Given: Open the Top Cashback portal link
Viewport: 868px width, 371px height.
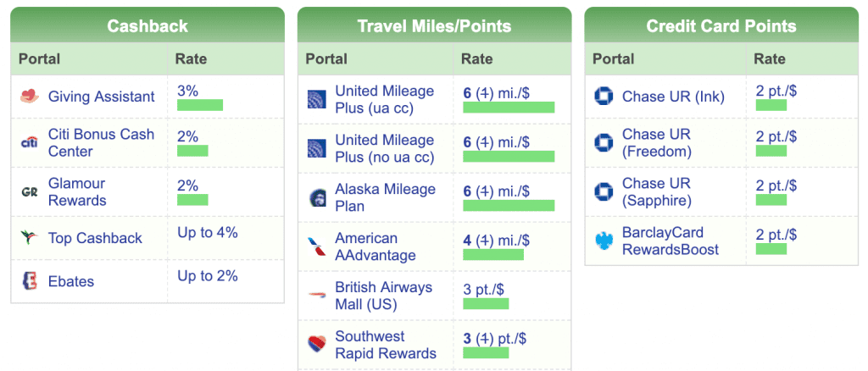Looking at the screenshot, I should [x=95, y=238].
